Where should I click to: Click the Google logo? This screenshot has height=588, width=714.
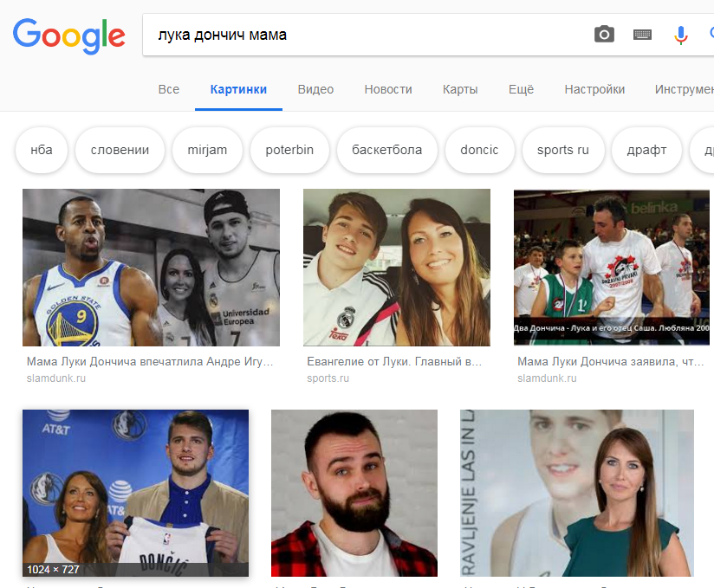[68, 35]
